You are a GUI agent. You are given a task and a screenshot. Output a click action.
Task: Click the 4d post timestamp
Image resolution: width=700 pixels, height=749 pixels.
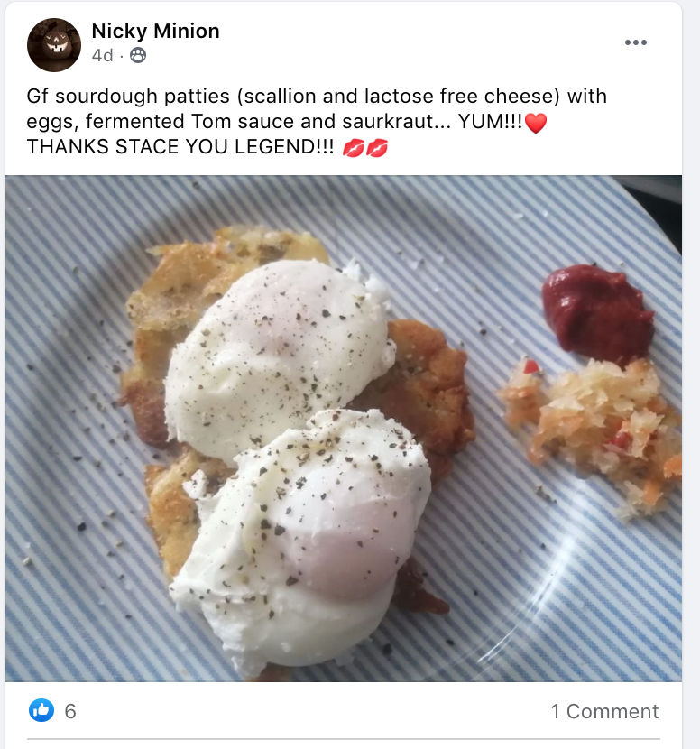click(102, 56)
